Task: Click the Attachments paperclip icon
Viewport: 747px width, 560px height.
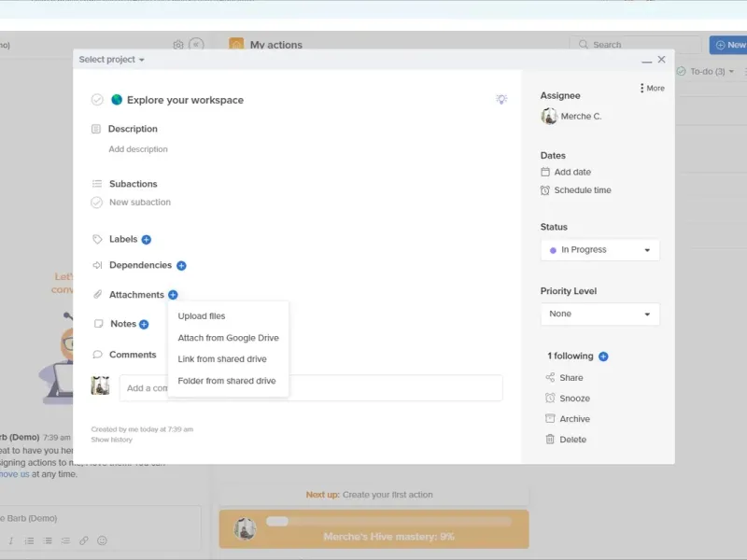Action: tap(97, 295)
